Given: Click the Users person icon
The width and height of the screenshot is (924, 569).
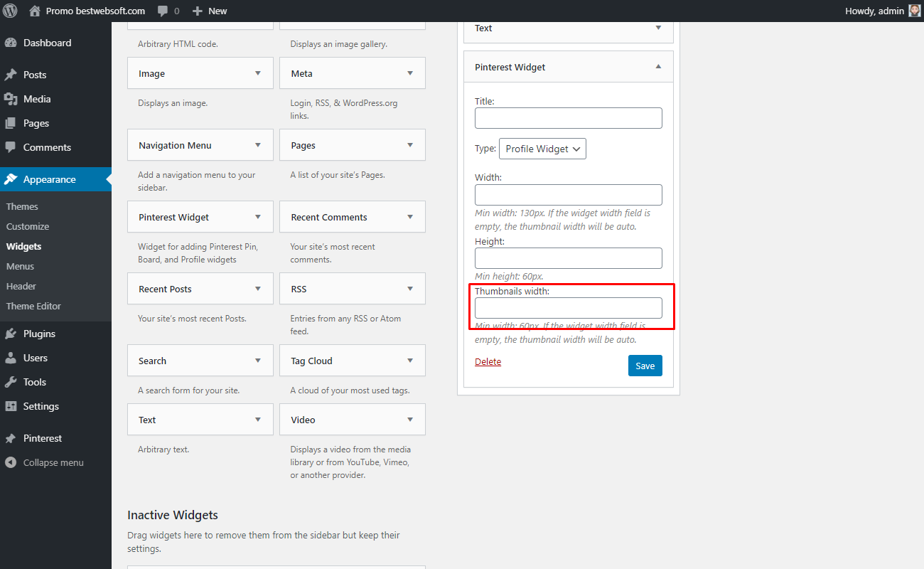Looking at the screenshot, I should (x=11, y=358).
